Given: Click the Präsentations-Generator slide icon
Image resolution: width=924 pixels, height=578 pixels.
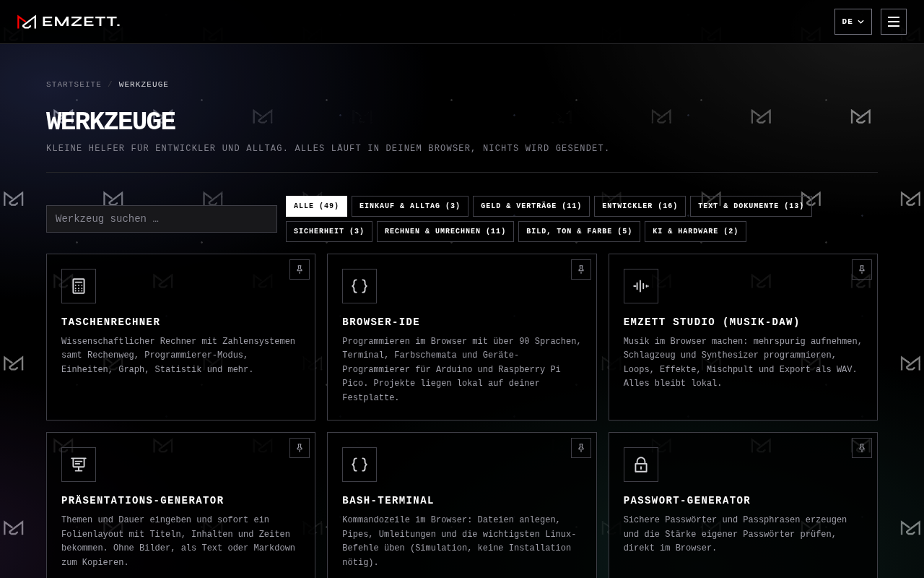Looking at the screenshot, I should click(79, 465).
